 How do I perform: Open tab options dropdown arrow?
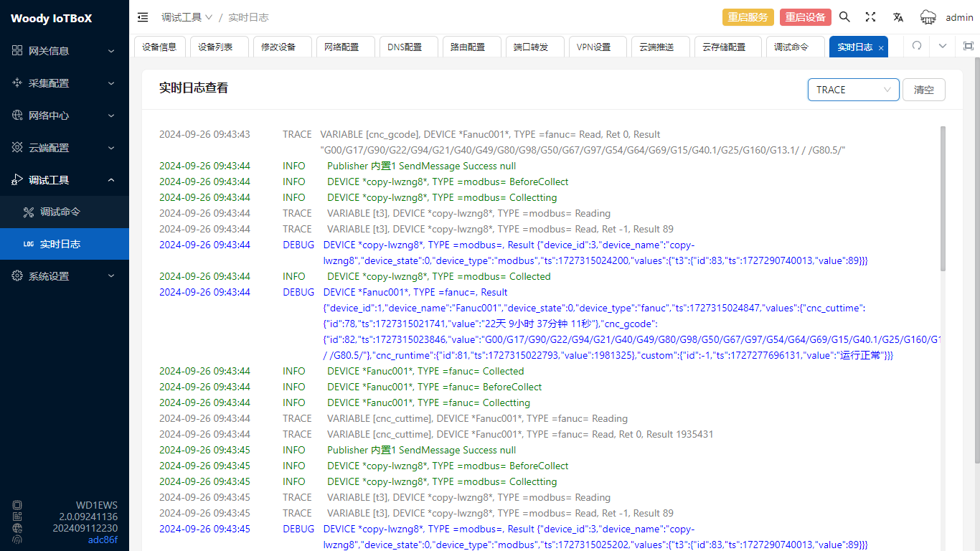click(943, 46)
